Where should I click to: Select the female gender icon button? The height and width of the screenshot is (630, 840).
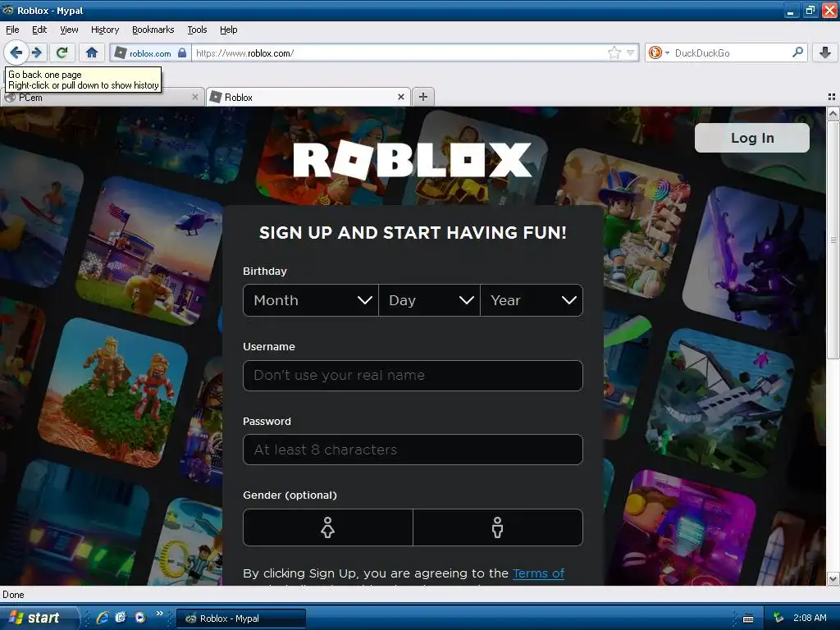click(328, 527)
